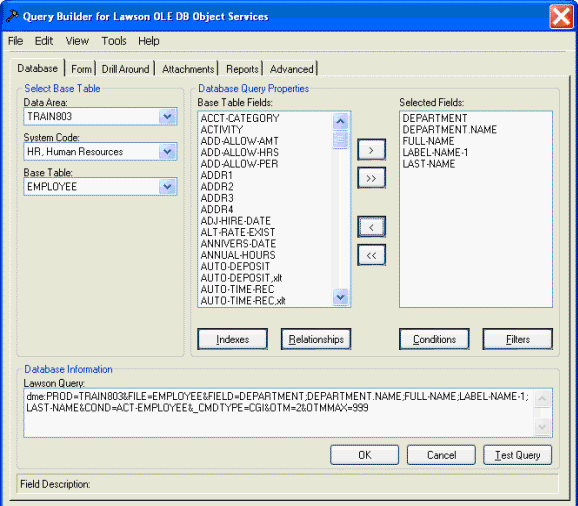Open the System Code dropdown
The height and width of the screenshot is (506, 578).
pos(168,151)
